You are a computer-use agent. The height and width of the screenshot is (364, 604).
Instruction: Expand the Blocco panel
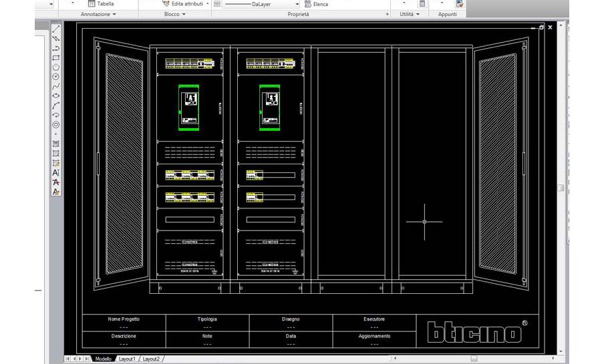coord(174,14)
